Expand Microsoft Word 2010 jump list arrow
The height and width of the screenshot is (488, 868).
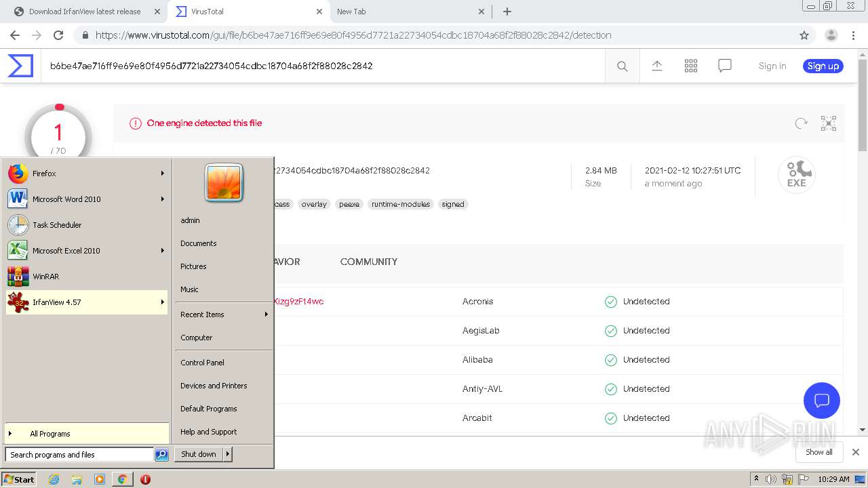click(x=163, y=199)
